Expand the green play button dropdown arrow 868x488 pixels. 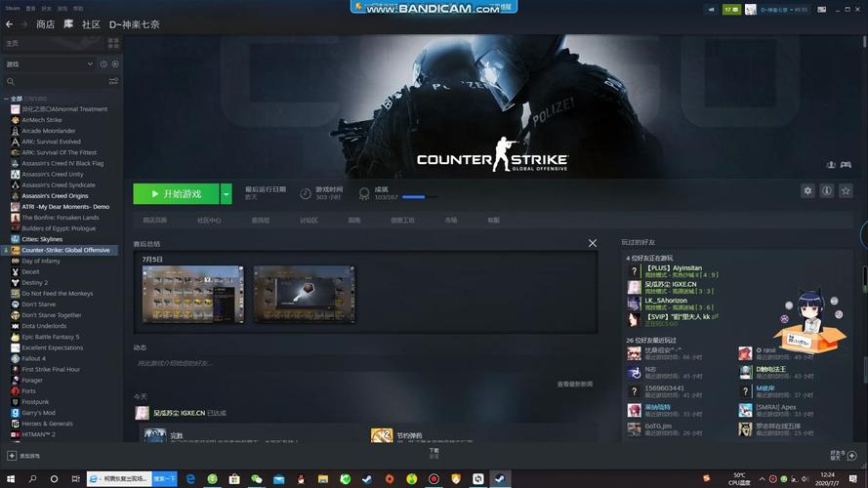coord(227,193)
